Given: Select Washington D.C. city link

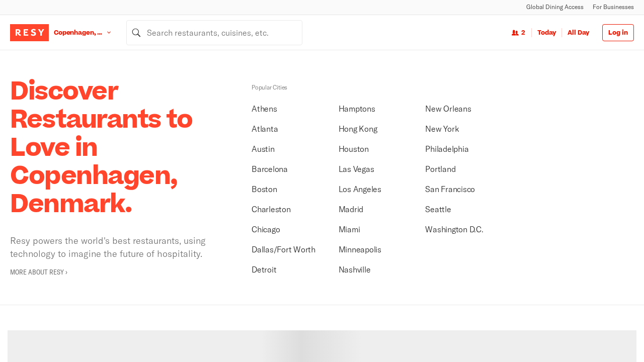Looking at the screenshot, I should (454, 229).
